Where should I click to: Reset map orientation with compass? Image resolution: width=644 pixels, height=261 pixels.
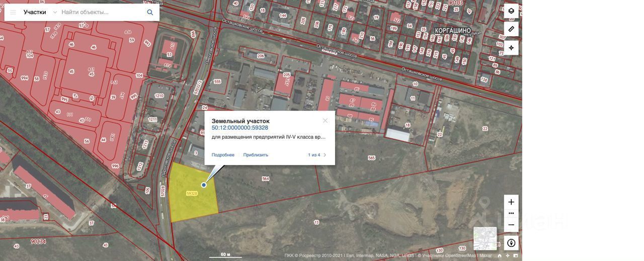click(511, 243)
